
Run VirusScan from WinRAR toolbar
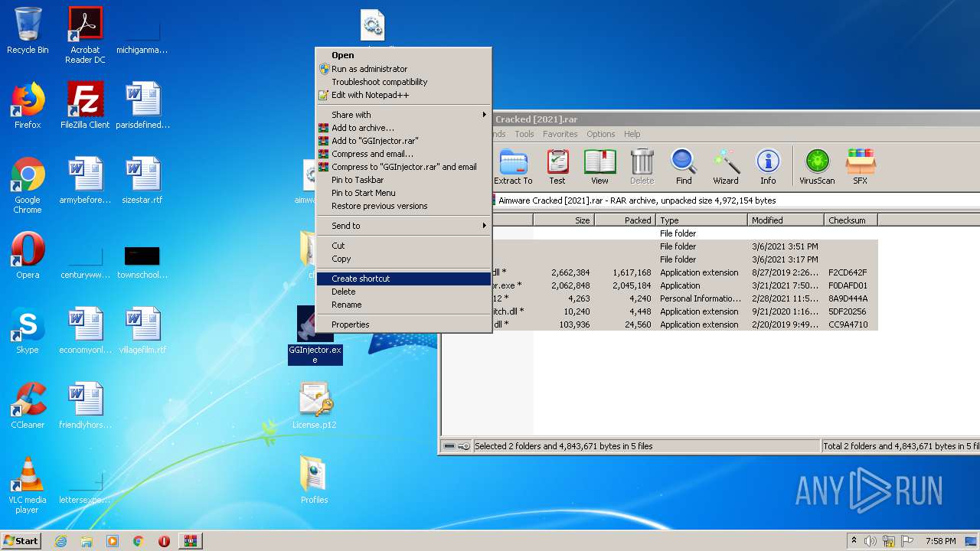coord(817,167)
